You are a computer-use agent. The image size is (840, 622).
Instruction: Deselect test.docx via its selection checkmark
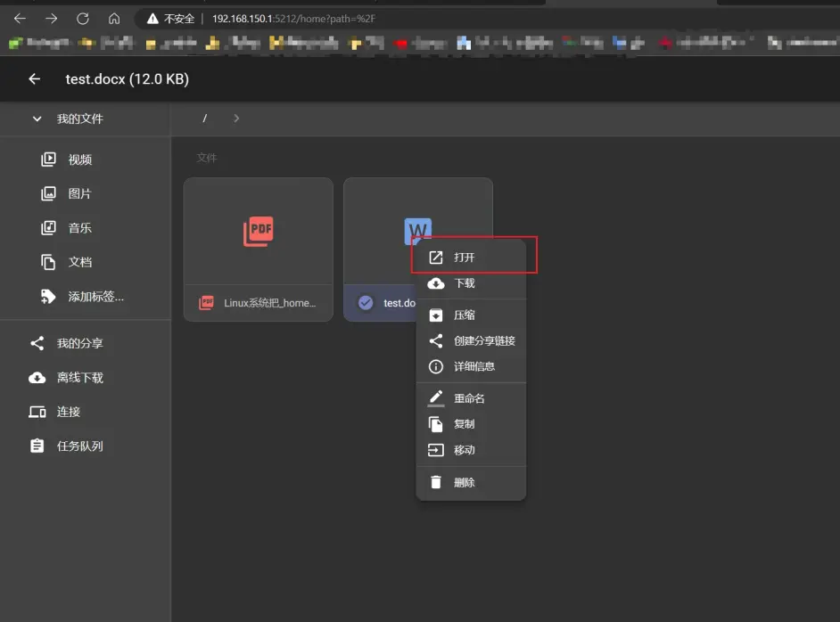click(366, 303)
